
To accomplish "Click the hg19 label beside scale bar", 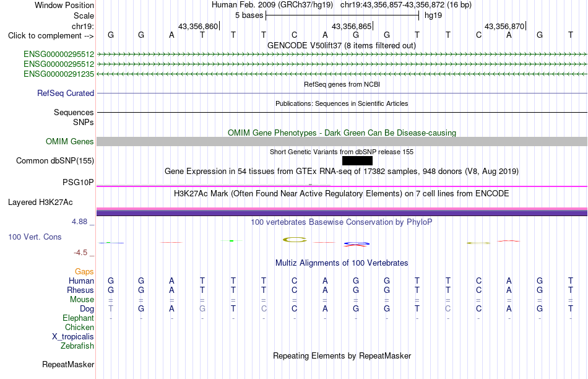I will point(433,15).
